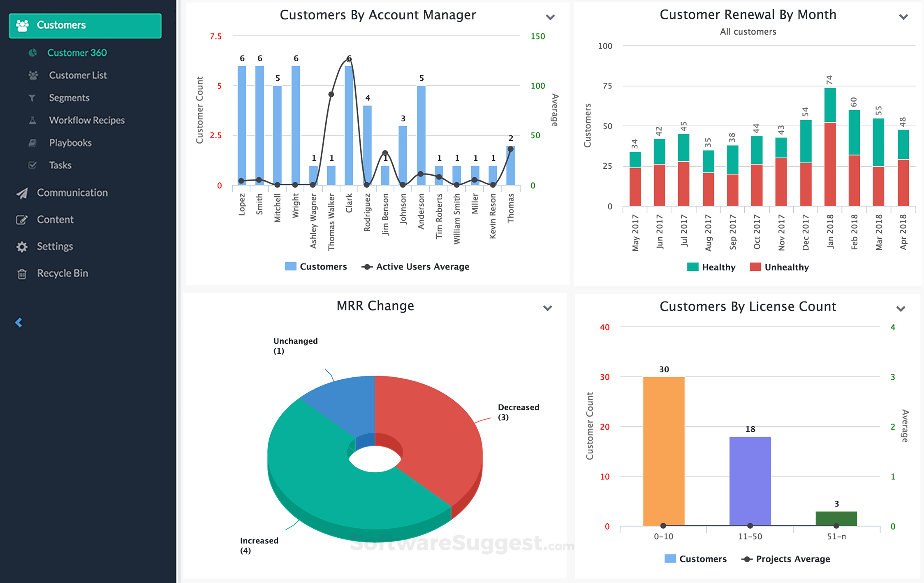Click the Content edit pencil icon

22,220
